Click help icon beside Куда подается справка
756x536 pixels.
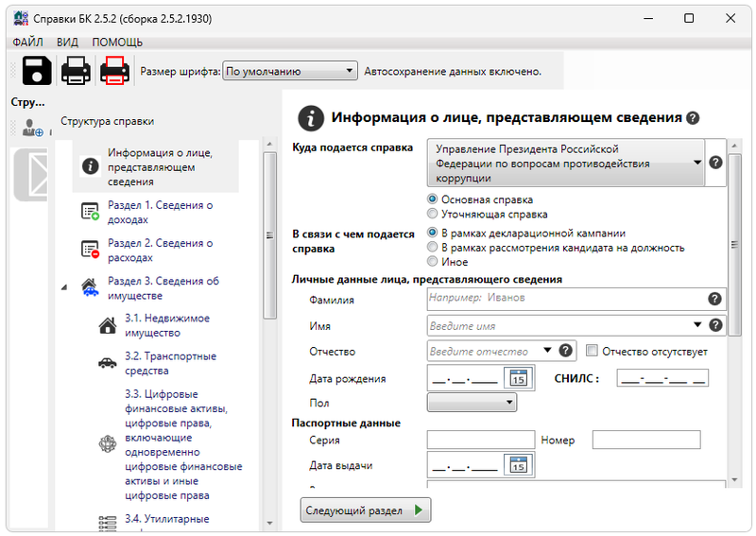pos(715,163)
